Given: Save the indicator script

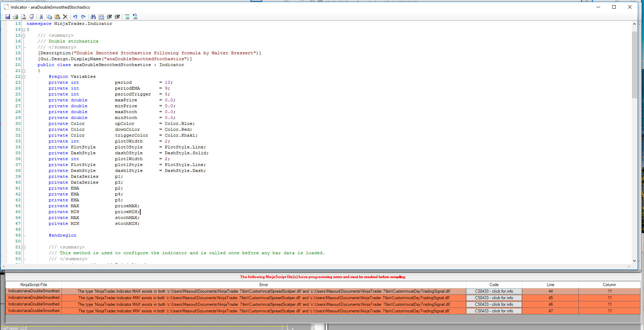Looking at the screenshot, I should point(7,17).
